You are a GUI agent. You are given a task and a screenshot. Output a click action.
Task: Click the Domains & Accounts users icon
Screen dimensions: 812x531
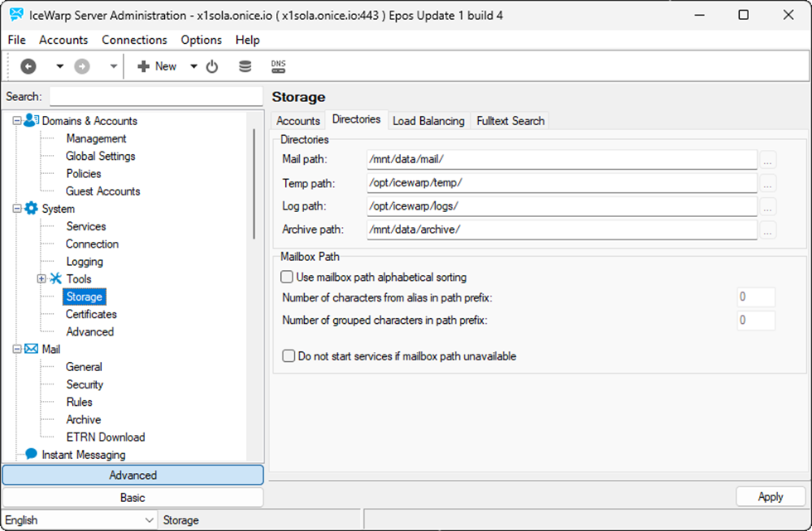[x=31, y=120]
